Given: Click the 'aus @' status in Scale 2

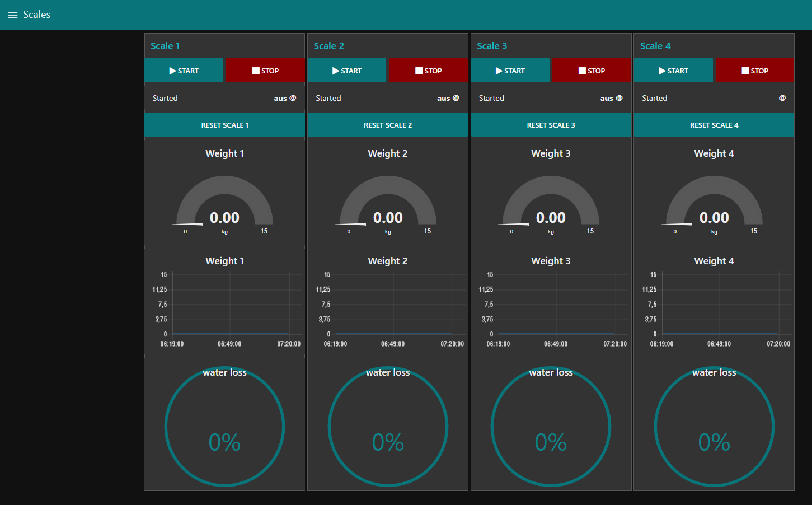Looking at the screenshot, I should 448,98.
